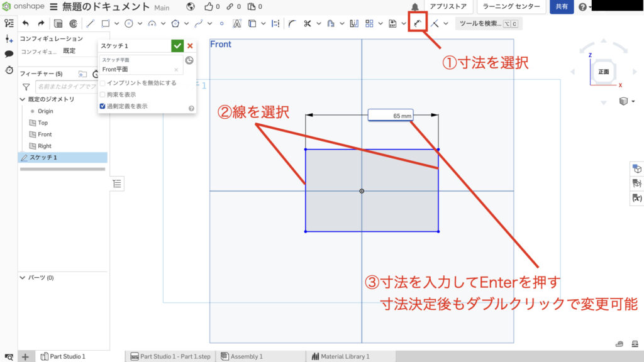Select the Circle sketch tool
The height and width of the screenshot is (362, 644).
pyautogui.click(x=128, y=23)
